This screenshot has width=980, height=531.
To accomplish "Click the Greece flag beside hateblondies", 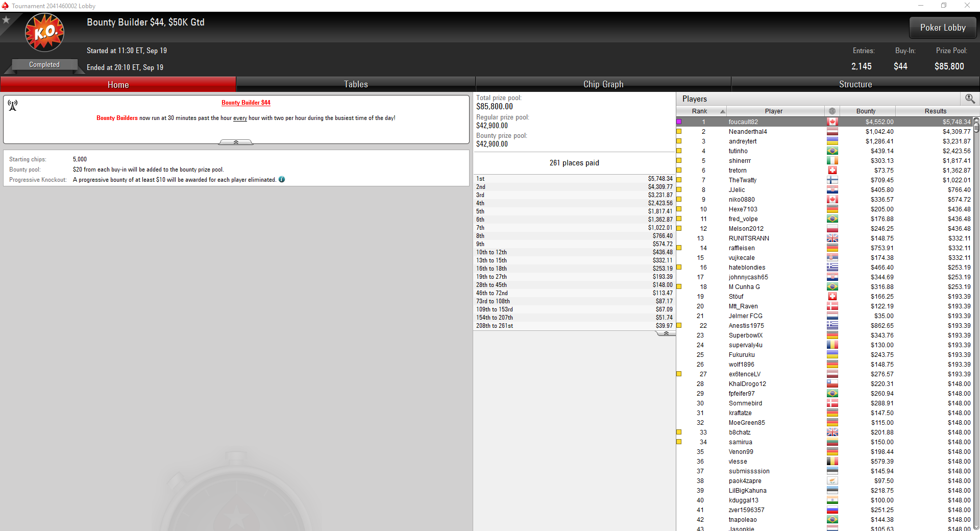I will coord(832,267).
